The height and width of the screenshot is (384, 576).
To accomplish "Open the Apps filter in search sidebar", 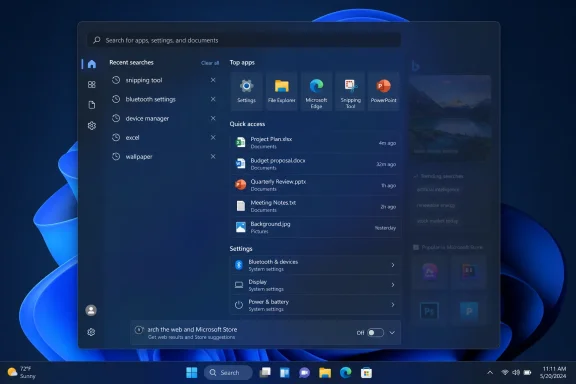I will coord(91,85).
